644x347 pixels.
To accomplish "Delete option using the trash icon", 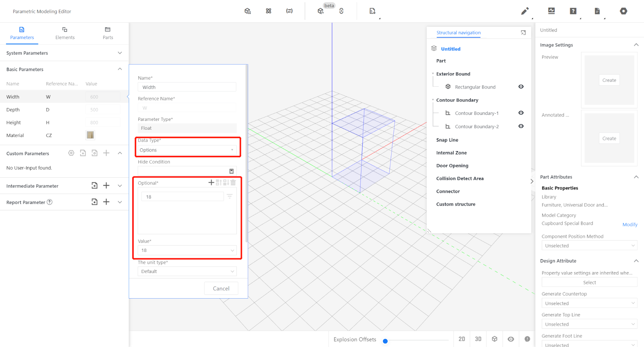I will [233, 183].
